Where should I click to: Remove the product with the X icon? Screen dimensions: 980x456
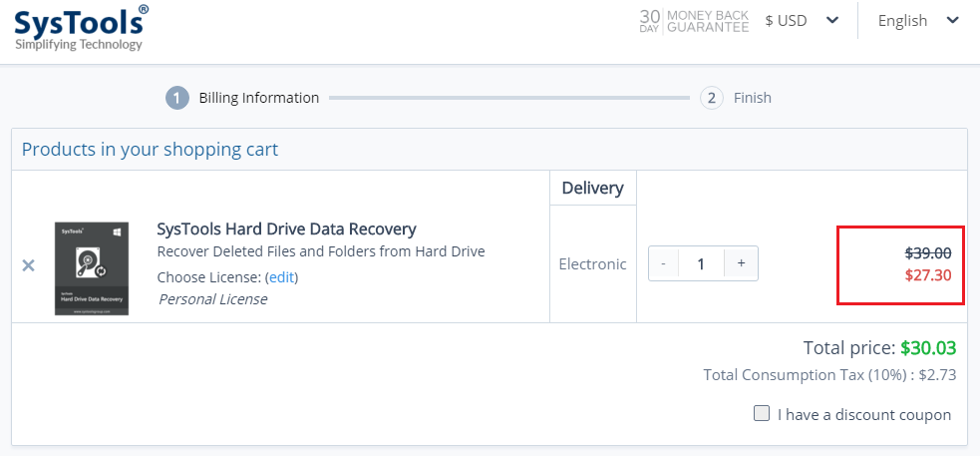[x=28, y=265]
